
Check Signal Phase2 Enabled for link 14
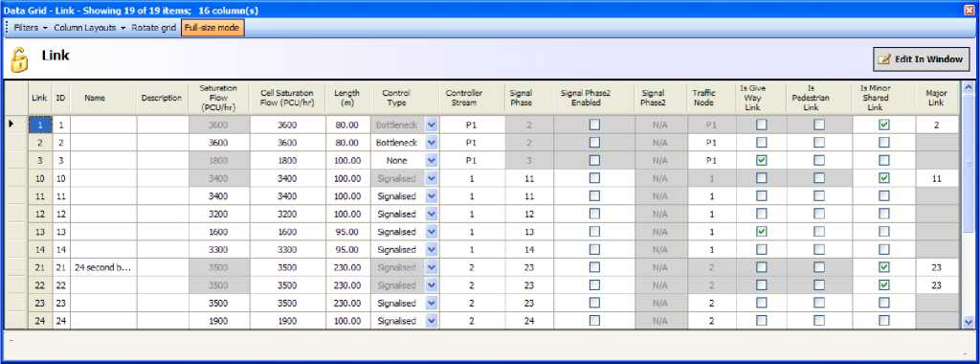coord(594,250)
